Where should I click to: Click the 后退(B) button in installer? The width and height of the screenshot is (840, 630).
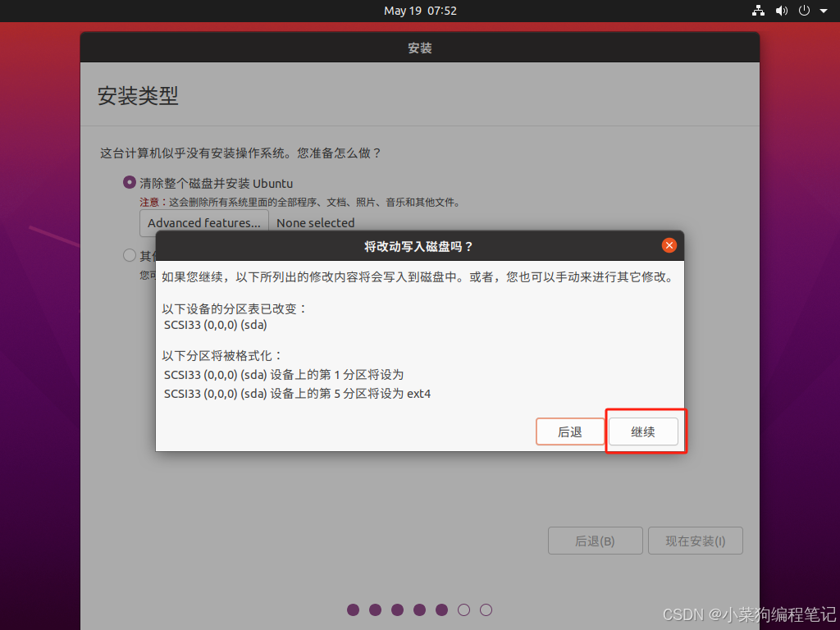(x=596, y=541)
